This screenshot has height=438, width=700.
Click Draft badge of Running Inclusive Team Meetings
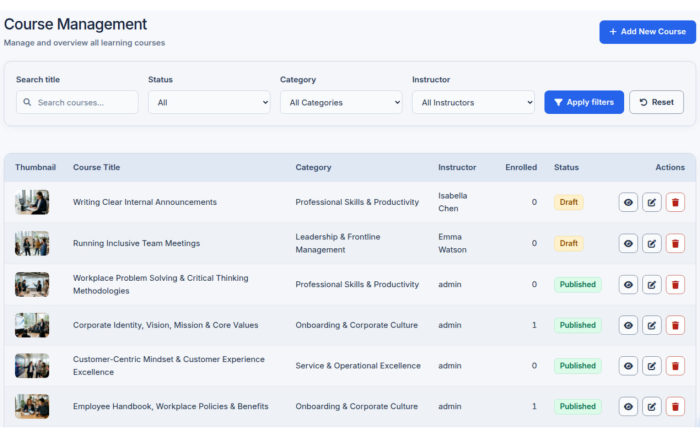(568, 243)
